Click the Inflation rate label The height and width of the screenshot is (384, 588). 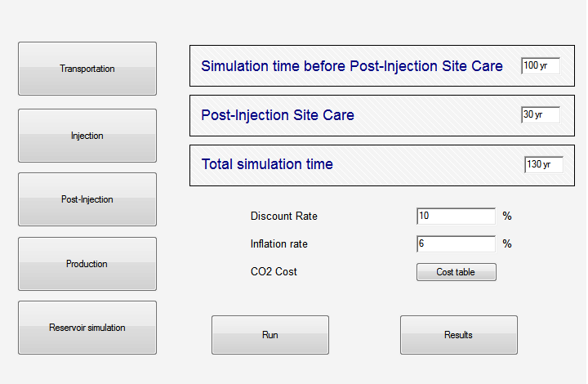[x=279, y=243]
